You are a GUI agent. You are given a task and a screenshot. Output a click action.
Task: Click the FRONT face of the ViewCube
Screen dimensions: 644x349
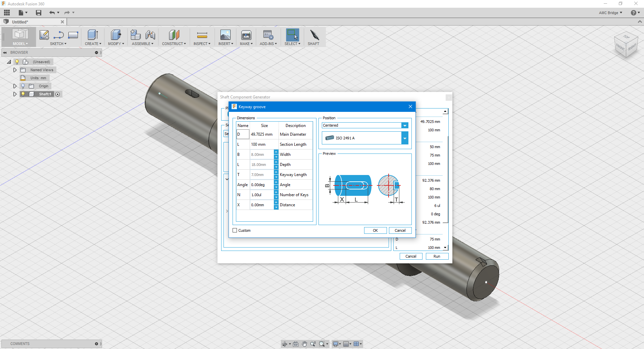(x=621, y=48)
